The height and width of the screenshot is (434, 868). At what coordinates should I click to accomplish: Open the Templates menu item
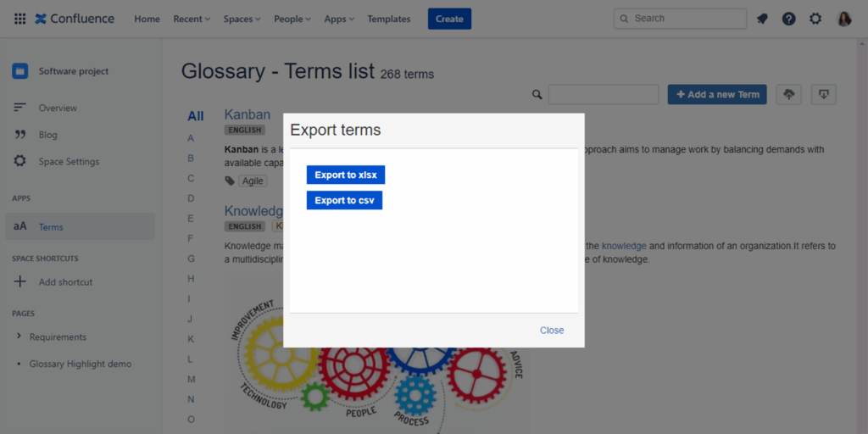(x=388, y=19)
